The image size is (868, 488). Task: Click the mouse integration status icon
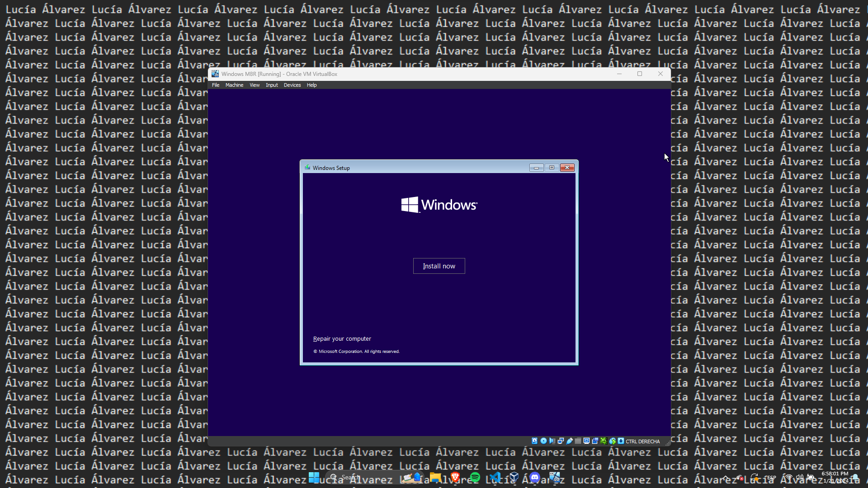pyautogui.click(x=613, y=441)
